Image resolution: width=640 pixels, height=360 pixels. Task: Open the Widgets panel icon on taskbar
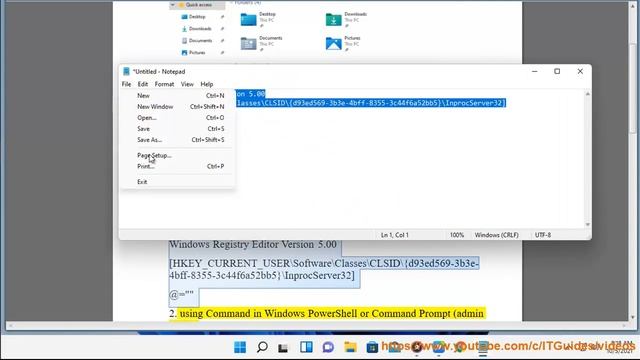[x=306, y=347]
